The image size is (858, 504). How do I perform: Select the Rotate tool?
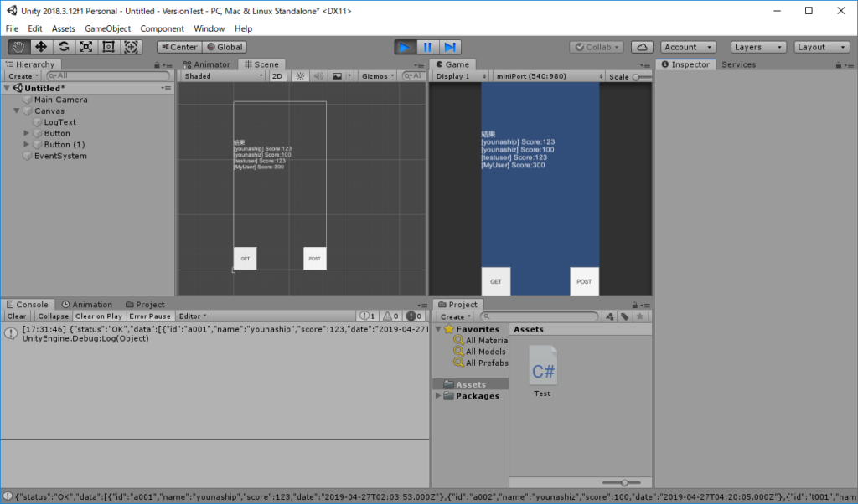coord(64,47)
